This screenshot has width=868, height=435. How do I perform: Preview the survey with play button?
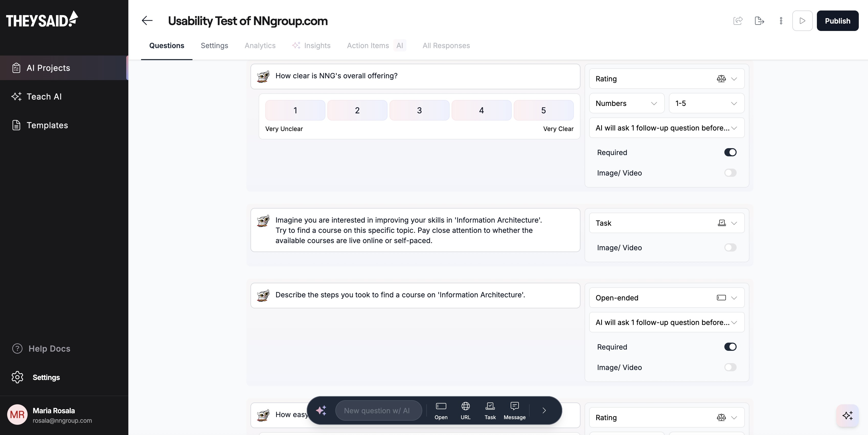coord(802,21)
